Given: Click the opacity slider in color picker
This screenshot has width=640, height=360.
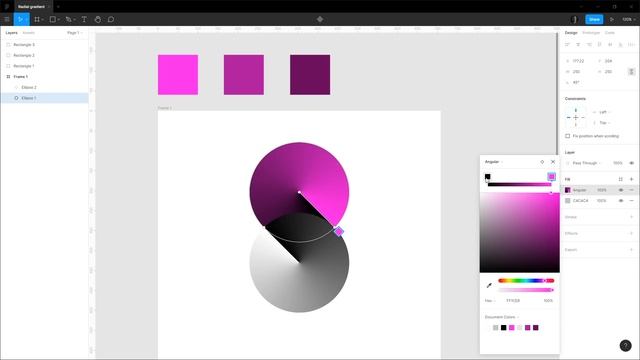Looking at the screenshot, I should (526, 290).
